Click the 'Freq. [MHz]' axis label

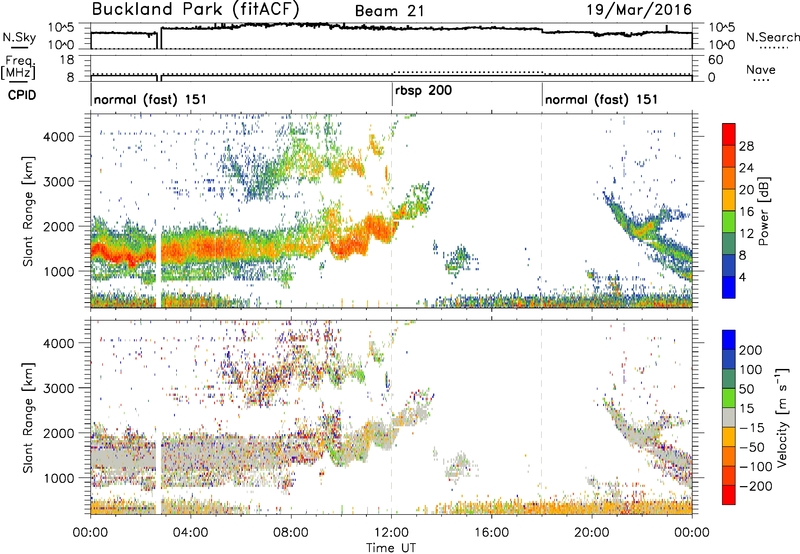tap(19, 67)
